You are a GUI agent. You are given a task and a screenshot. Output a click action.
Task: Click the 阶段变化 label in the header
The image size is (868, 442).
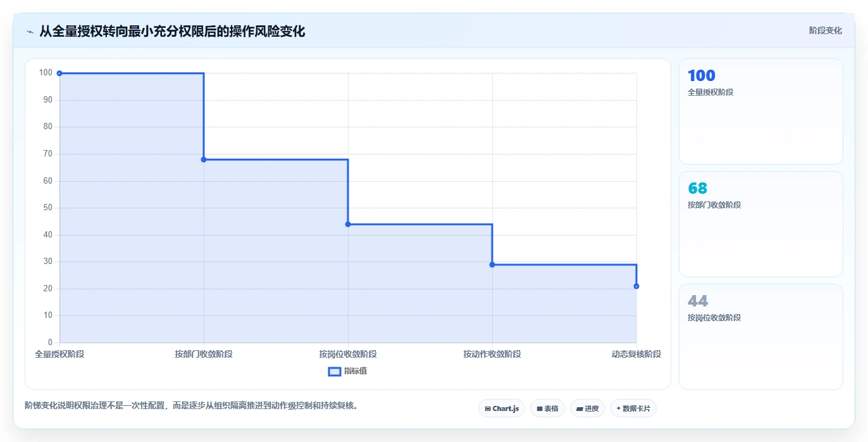826,30
